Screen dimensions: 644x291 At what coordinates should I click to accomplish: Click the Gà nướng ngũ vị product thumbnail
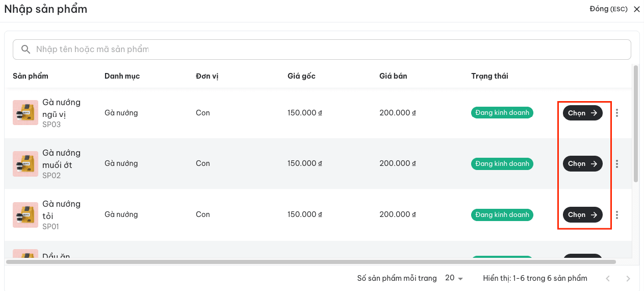coord(25,113)
